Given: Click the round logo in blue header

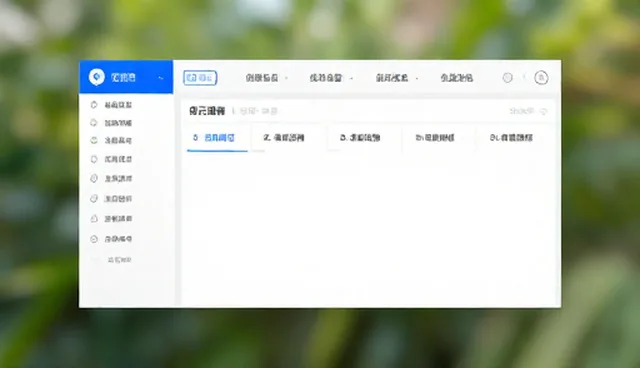Looking at the screenshot, I should 97,77.
